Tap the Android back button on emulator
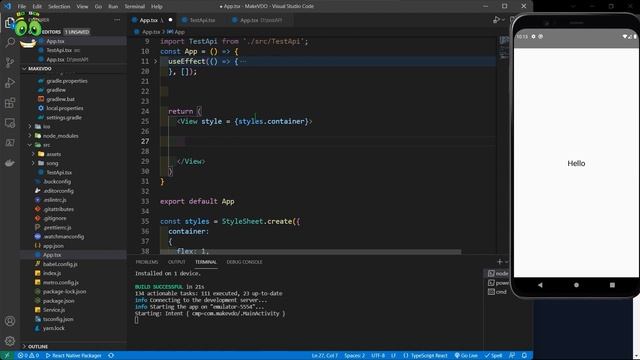 point(540,285)
